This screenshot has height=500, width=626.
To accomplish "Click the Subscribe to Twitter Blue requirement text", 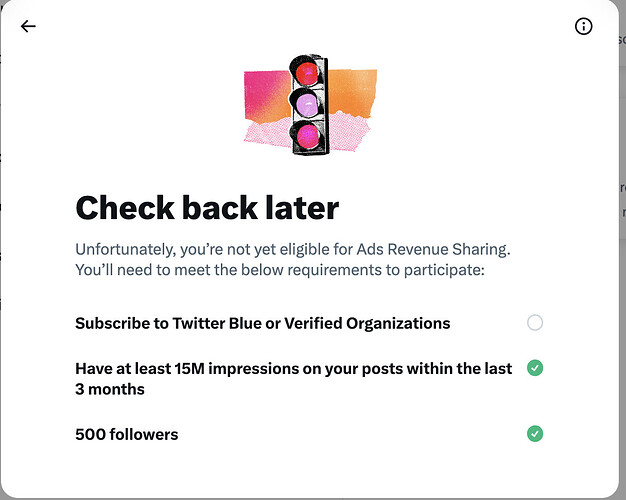I will [x=263, y=323].
